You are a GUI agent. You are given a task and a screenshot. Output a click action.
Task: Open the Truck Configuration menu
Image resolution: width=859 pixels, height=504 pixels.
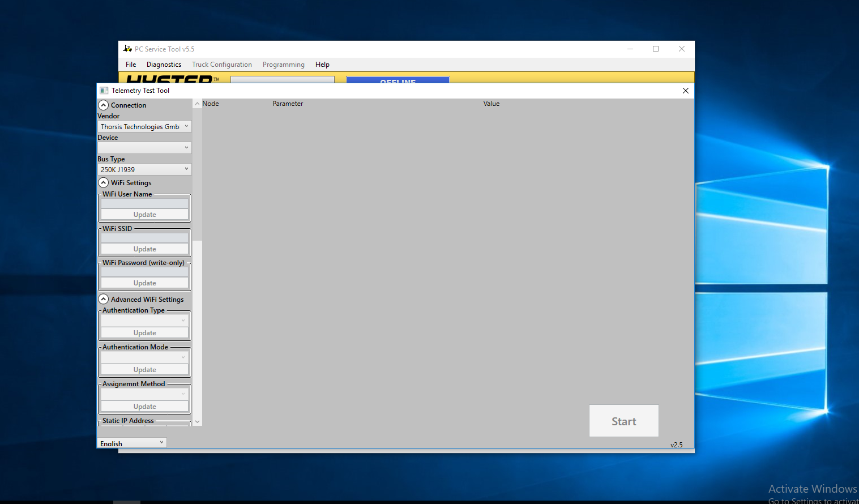tap(221, 64)
